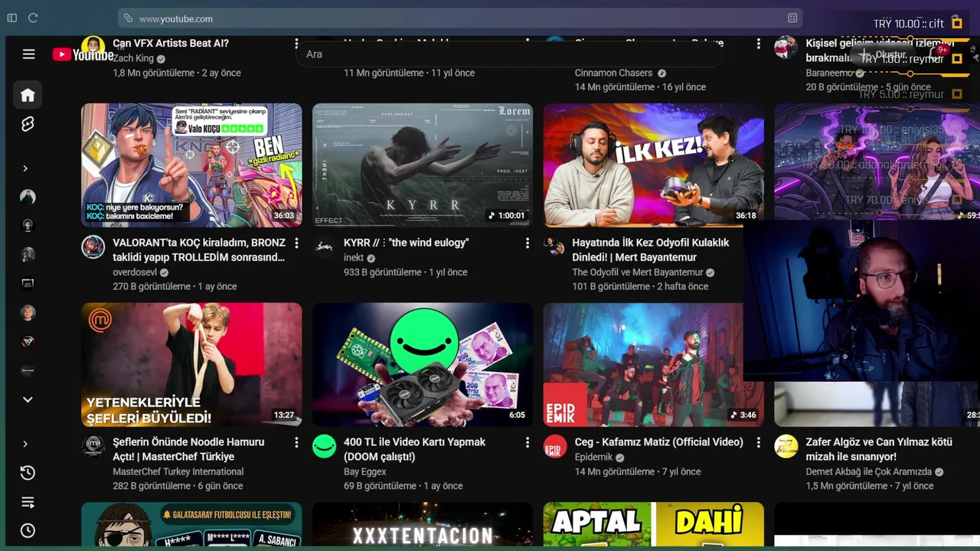Open the Watch Later clock icon in sidebar
This screenshot has width=980, height=551.
pos(28,530)
